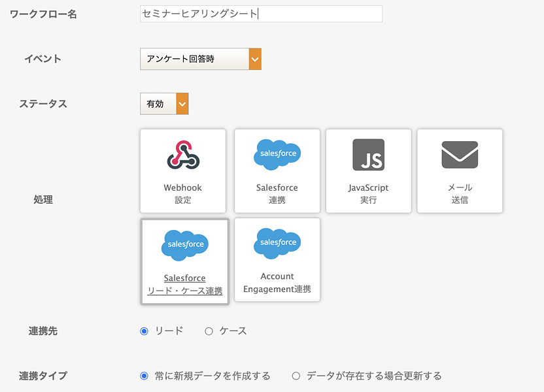Click the ステータス label
The image size is (544, 392).
[43, 104]
